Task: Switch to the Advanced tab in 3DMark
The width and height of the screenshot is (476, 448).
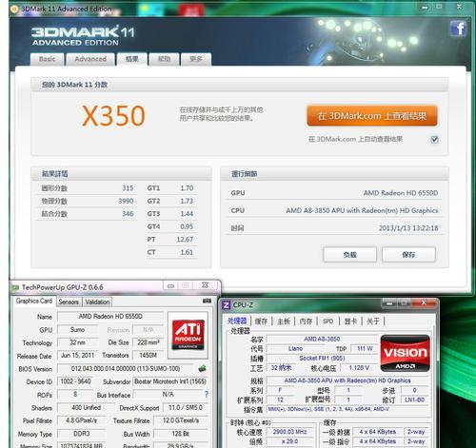Action: (x=90, y=59)
